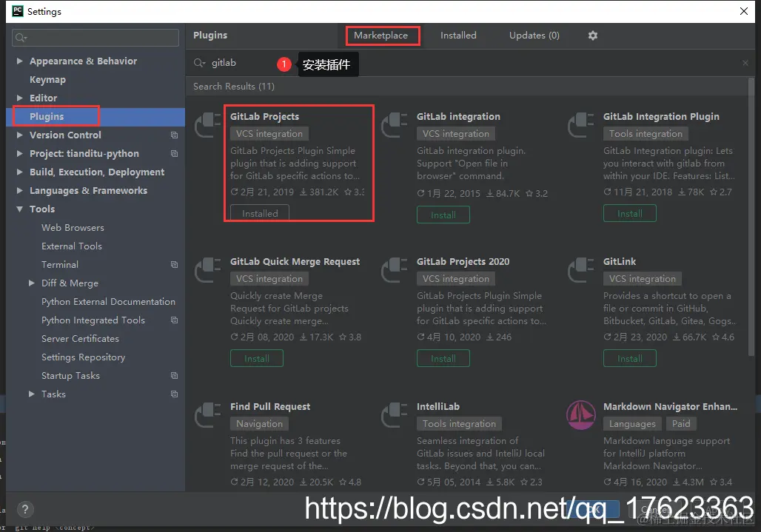Install GitLab Quick Merge Request
Screen dimensions: 761x532
(257, 358)
